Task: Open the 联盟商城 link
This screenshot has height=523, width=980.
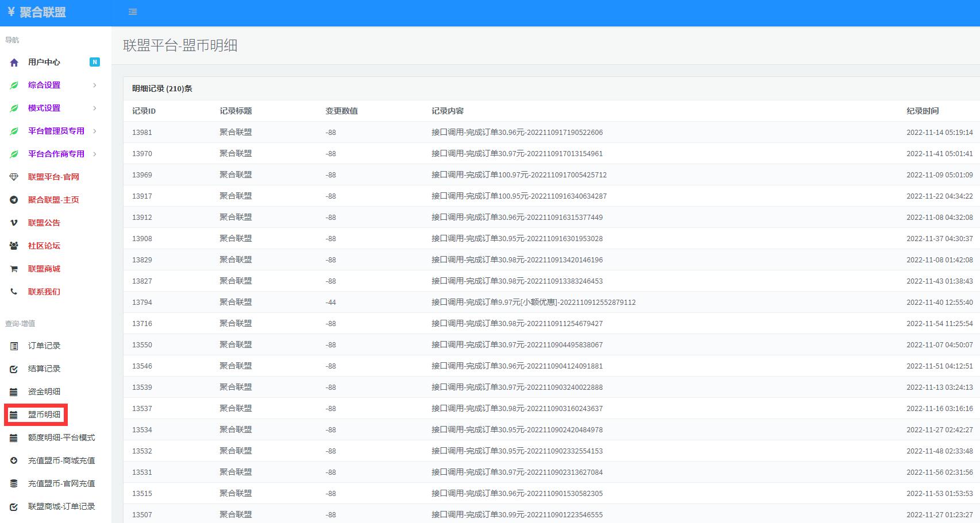Action: tap(44, 269)
